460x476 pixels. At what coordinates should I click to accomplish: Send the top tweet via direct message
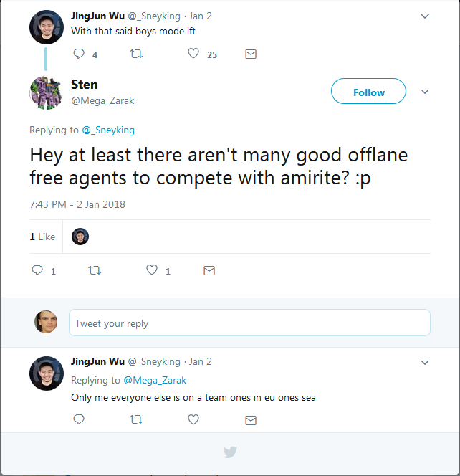251,54
